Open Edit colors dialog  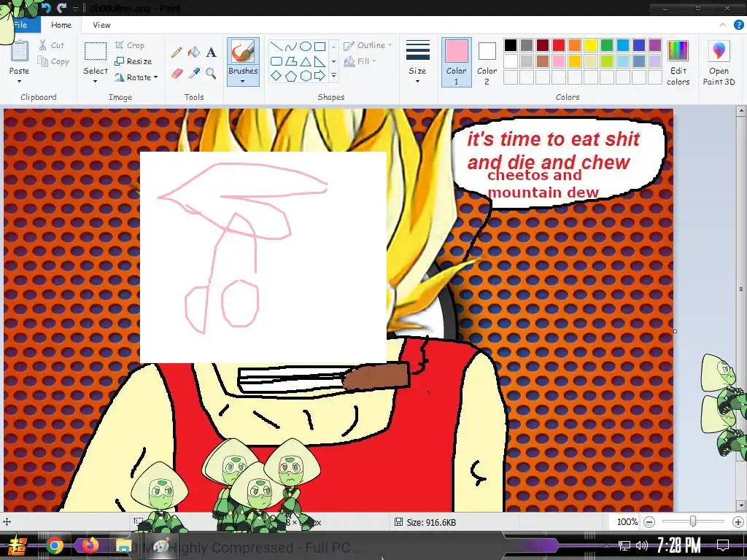point(678,63)
